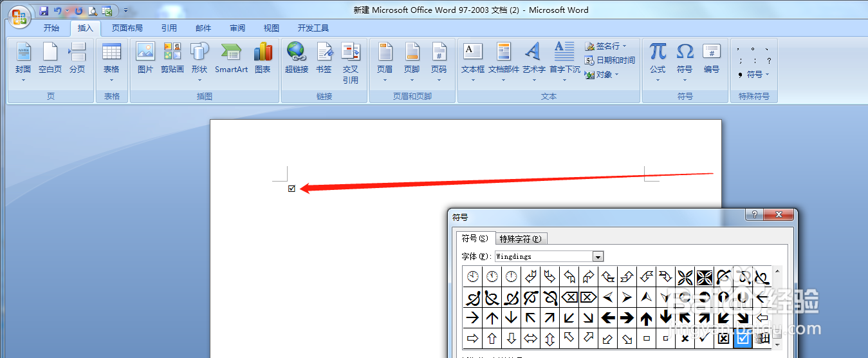Select the thick black up arrow symbol
The width and height of the screenshot is (868, 358).
click(646, 318)
